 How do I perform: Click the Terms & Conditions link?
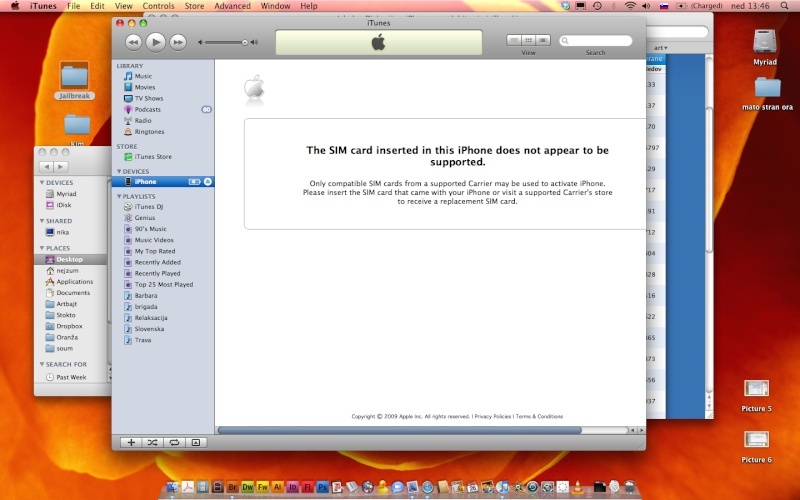(539, 416)
